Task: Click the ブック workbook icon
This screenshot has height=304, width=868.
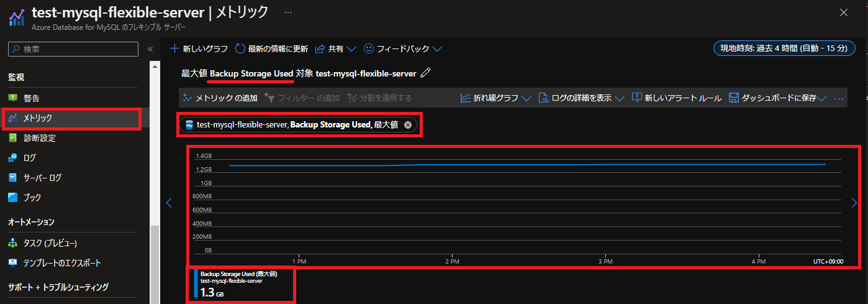Action: click(x=13, y=198)
